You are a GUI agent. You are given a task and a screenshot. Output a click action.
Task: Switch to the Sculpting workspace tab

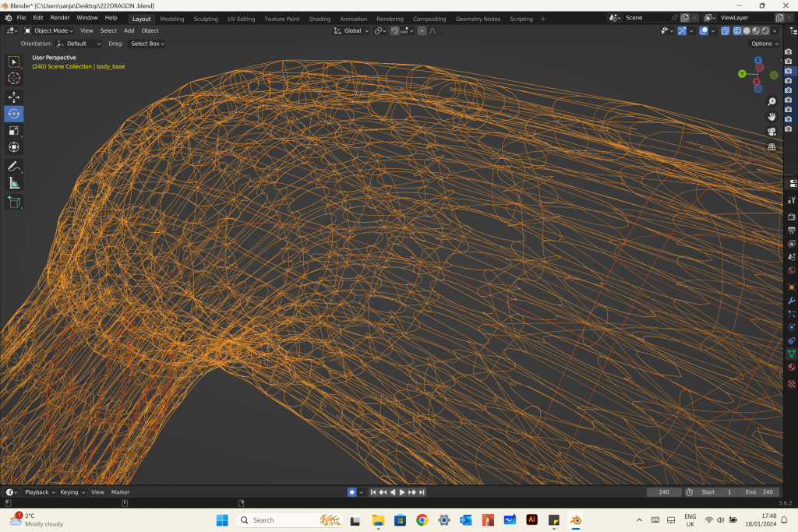click(206, 19)
